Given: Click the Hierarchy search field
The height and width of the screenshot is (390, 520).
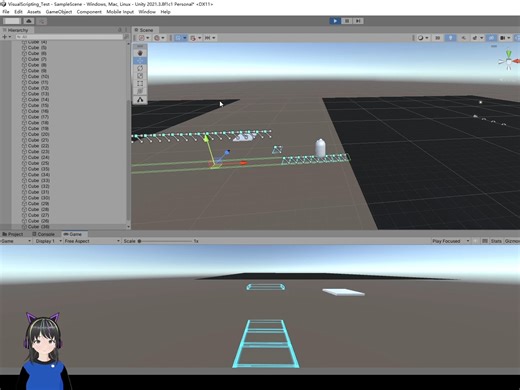Looking at the screenshot, I should 69,37.
